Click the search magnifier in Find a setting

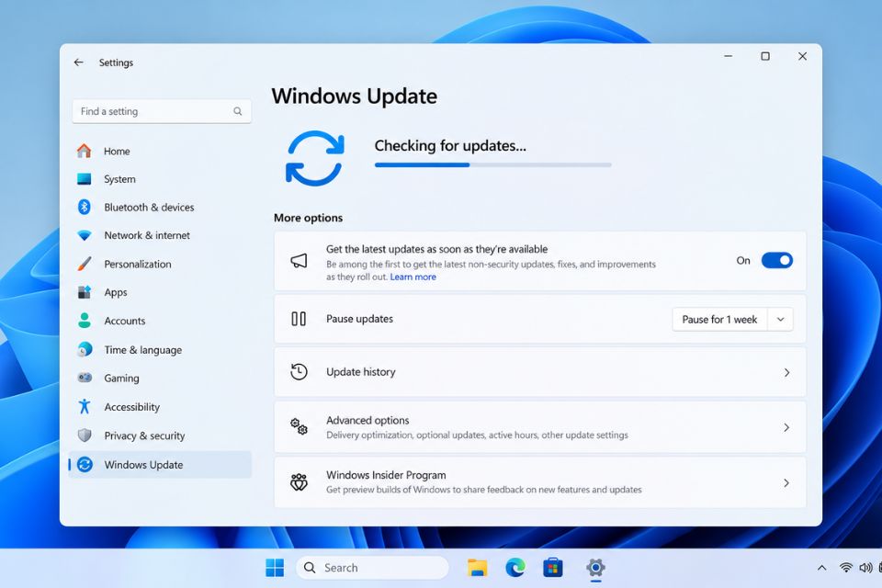tap(238, 111)
